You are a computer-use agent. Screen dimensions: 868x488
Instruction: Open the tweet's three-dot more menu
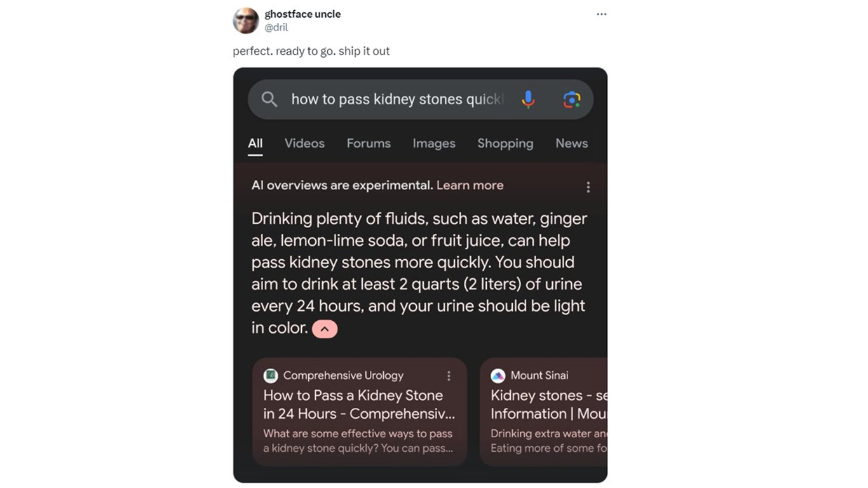point(601,14)
